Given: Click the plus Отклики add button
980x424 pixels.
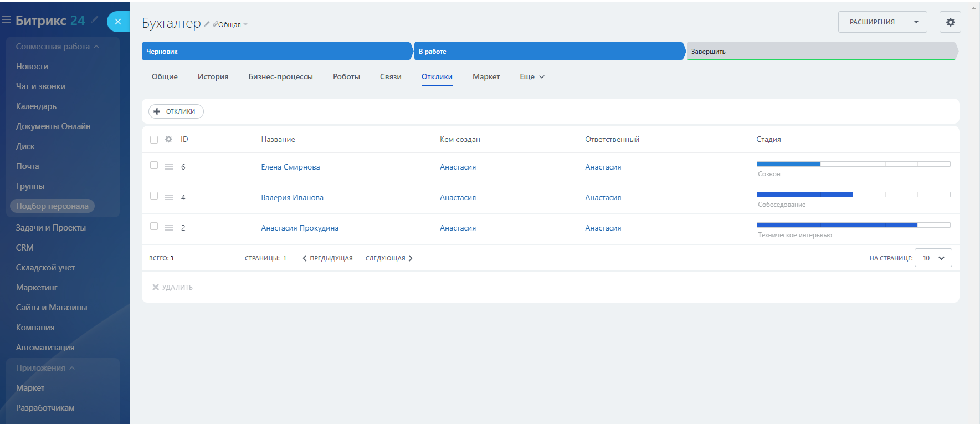Looking at the screenshot, I should [176, 111].
